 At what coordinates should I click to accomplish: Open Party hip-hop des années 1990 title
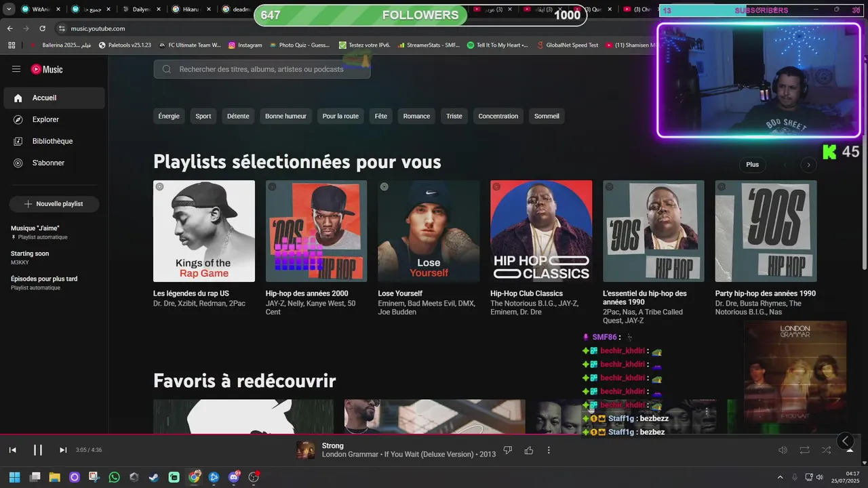pyautogui.click(x=766, y=293)
